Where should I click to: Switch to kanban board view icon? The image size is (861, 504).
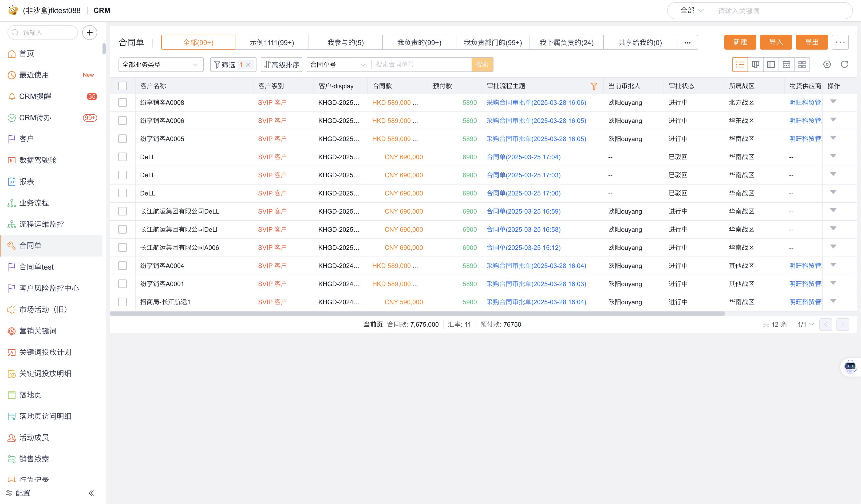tap(755, 65)
